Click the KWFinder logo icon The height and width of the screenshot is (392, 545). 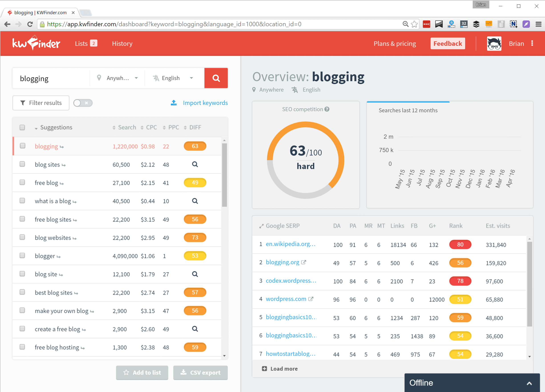[x=36, y=43]
